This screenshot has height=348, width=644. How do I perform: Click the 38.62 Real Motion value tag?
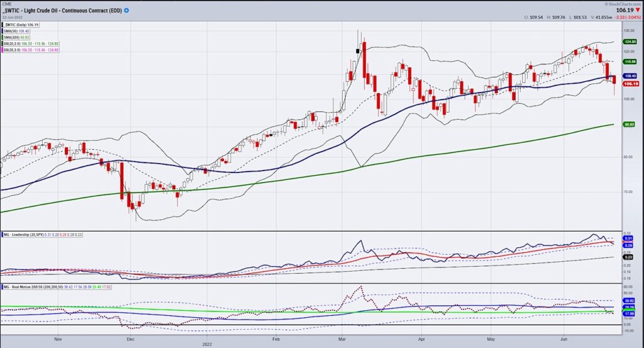point(629,301)
